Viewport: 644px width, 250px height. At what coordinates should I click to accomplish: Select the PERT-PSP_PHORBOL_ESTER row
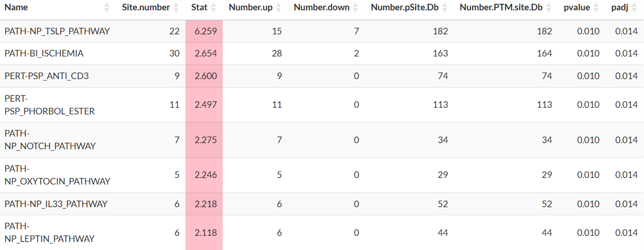point(322,105)
